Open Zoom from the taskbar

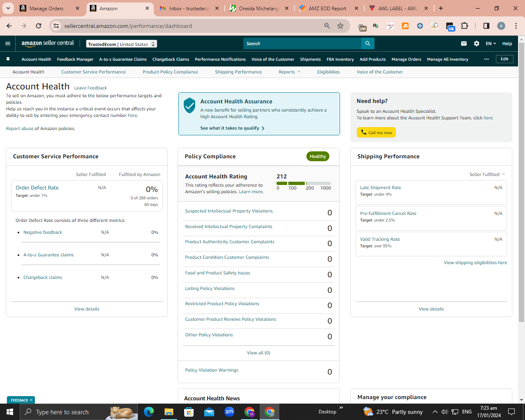coord(229,412)
